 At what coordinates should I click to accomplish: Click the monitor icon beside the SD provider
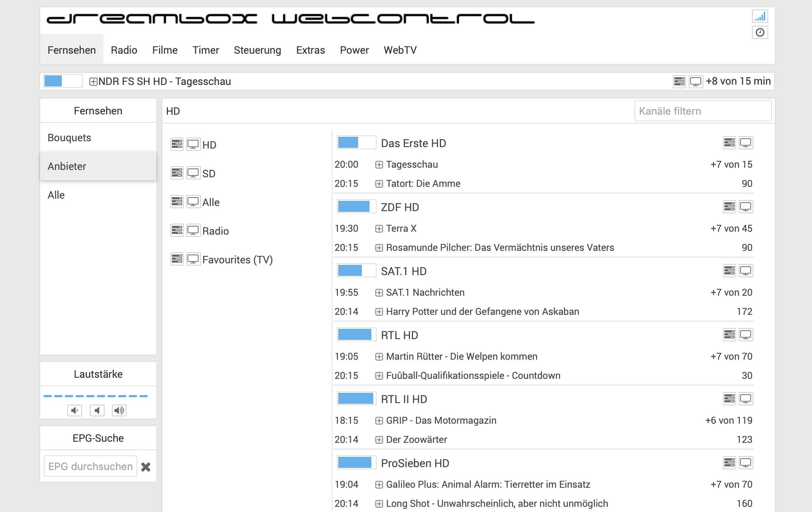[x=193, y=173]
